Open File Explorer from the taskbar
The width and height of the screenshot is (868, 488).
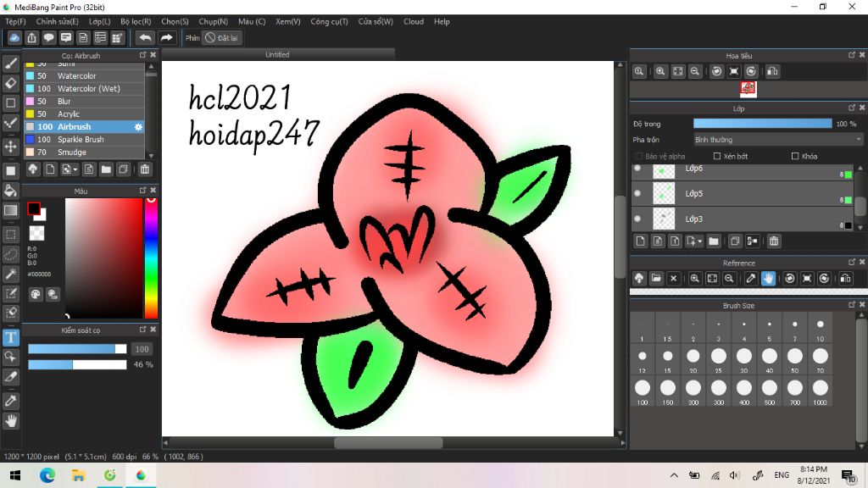tap(78, 475)
